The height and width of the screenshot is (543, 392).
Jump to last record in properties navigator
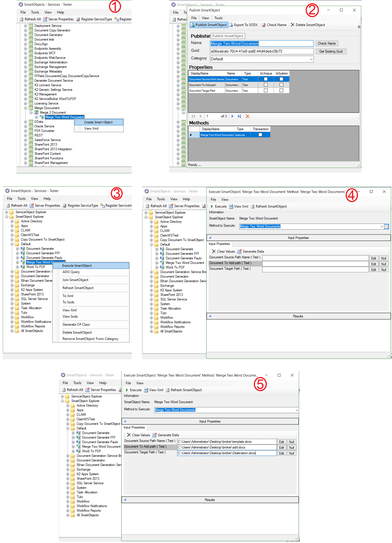pos(239,116)
